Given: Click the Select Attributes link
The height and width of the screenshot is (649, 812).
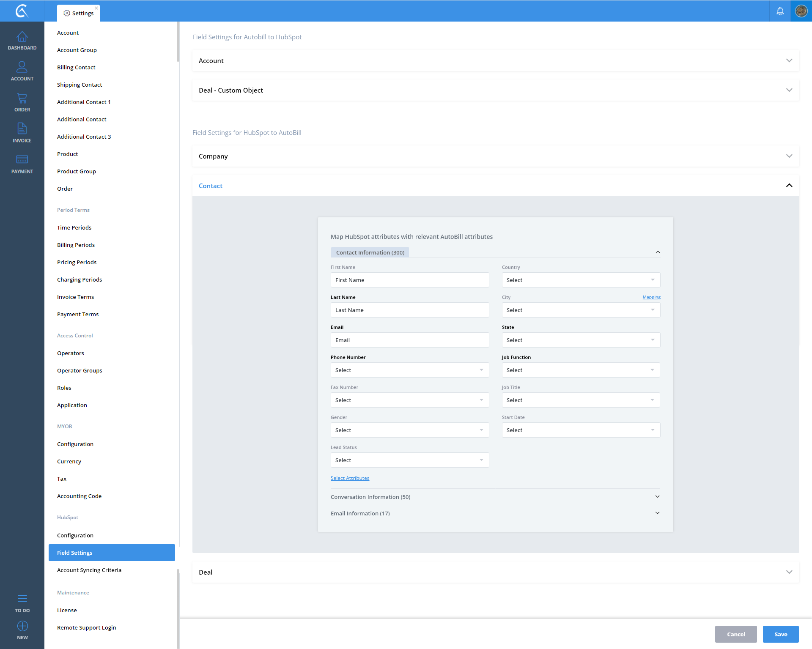Looking at the screenshot, I should [350, 478].
